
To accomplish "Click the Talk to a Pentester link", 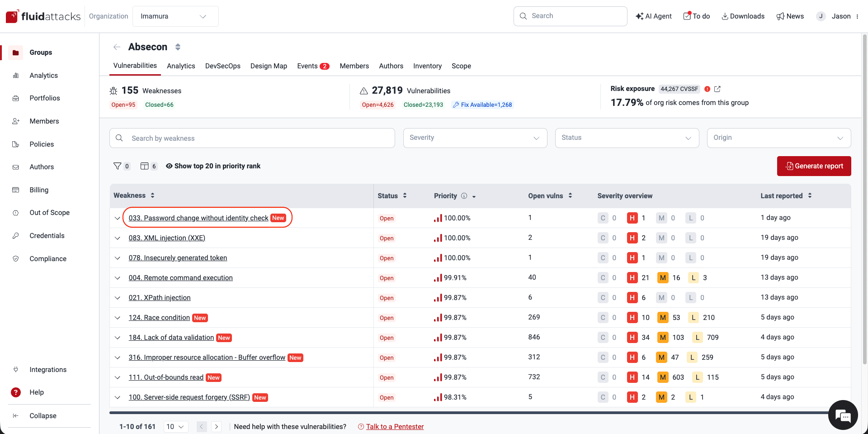I will 395,426.
